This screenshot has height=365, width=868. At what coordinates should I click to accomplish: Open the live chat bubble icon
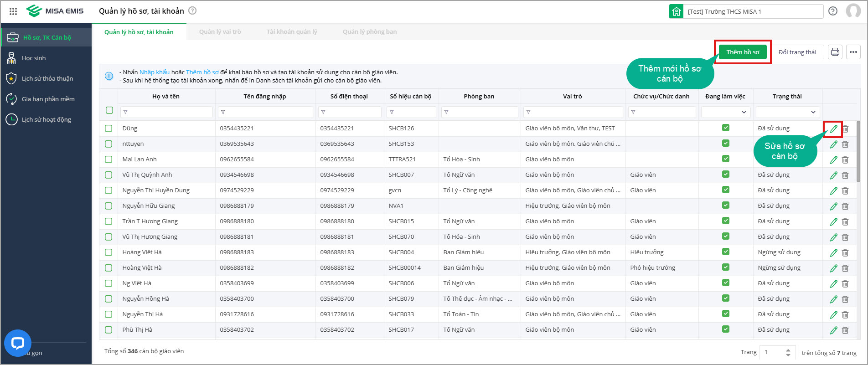[18, 343]
